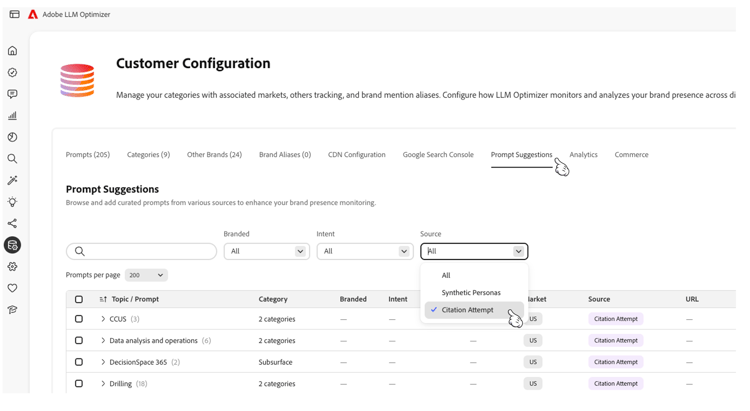Image resolution: width=750 pixels, height=411 pixels.
Task: Choose All in Source dropdown list
Action: [x=474, y=276]
